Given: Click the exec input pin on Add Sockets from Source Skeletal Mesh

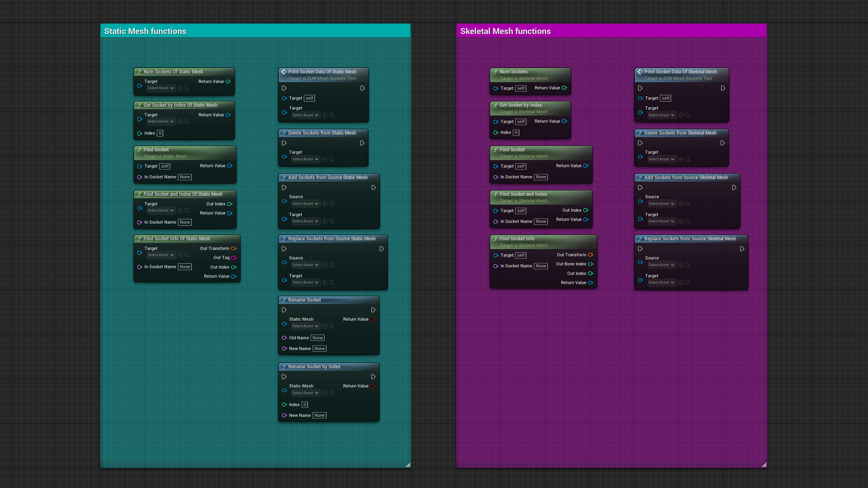Looking at the screenshot, I should 641,188.
